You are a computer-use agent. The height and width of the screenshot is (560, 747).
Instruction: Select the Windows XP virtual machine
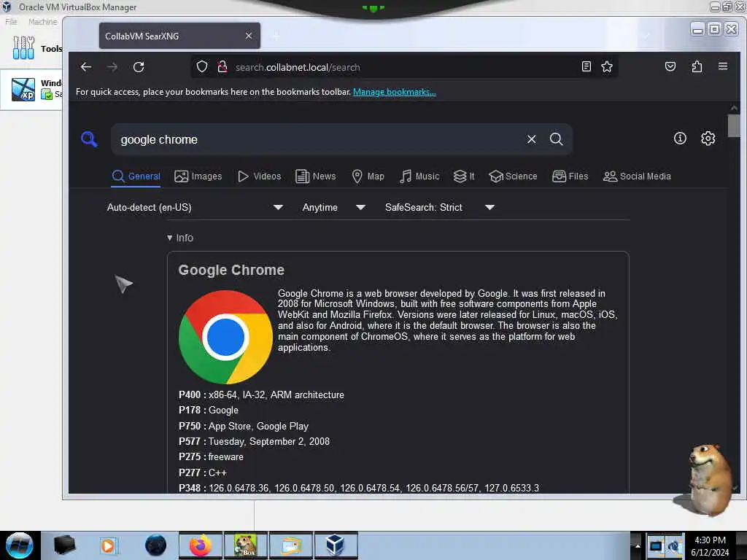coord(32,90)
